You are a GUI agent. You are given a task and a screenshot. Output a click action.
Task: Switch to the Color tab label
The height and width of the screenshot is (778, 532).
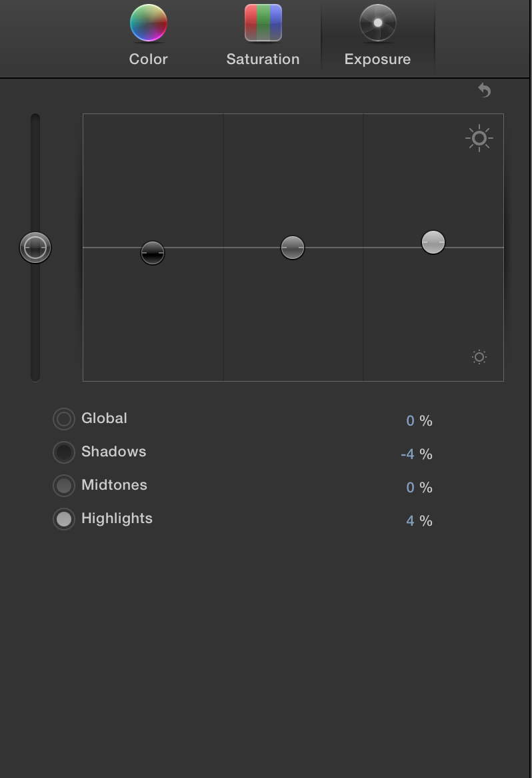click(148, 59)
